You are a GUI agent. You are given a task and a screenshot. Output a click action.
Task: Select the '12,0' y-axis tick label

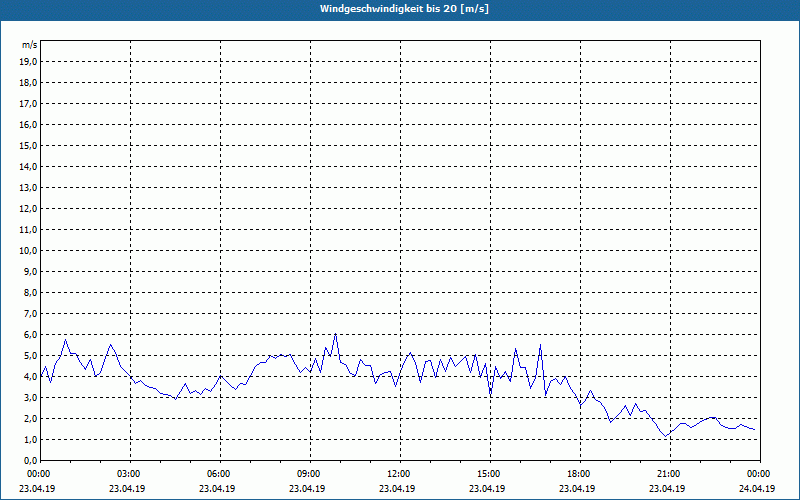pos(28,208)
